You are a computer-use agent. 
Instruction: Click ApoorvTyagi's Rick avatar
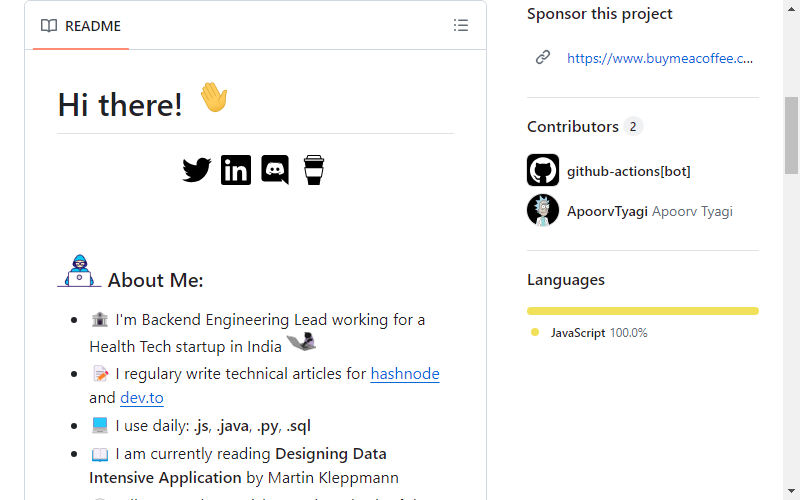pyautogui.click(x=543, y=210)
